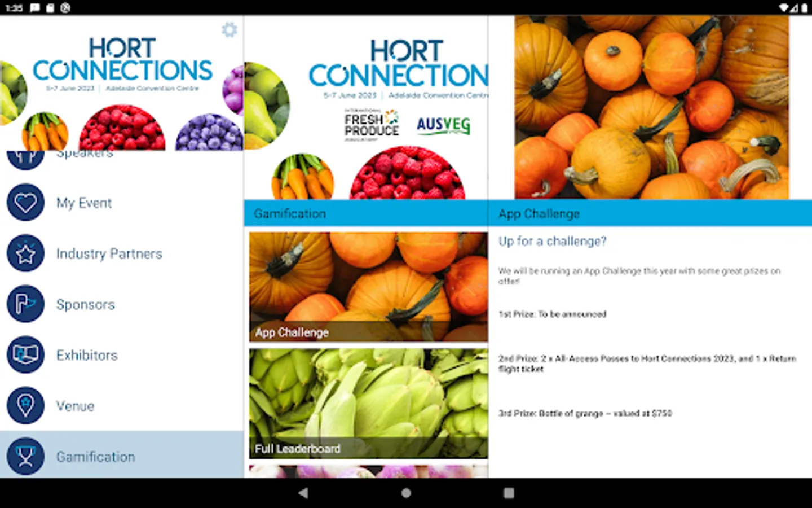
Task: Select Sponsors in the side menu
Action: (122, 304)
